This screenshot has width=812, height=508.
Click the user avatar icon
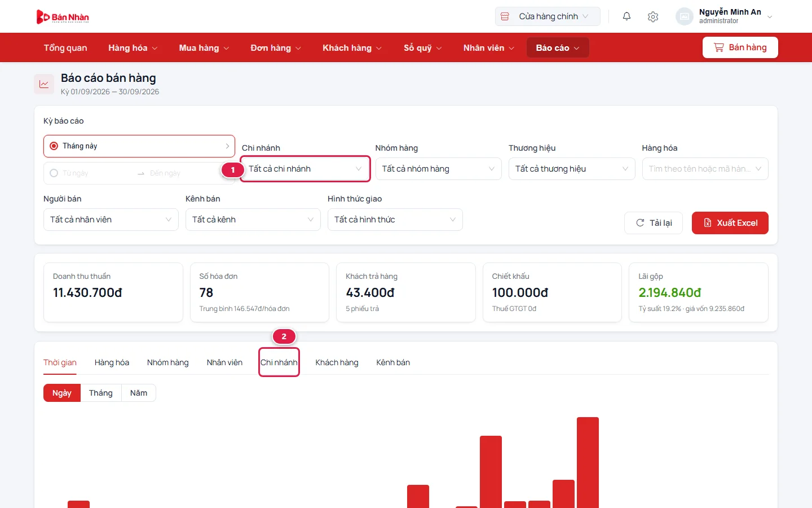point(684,16)
